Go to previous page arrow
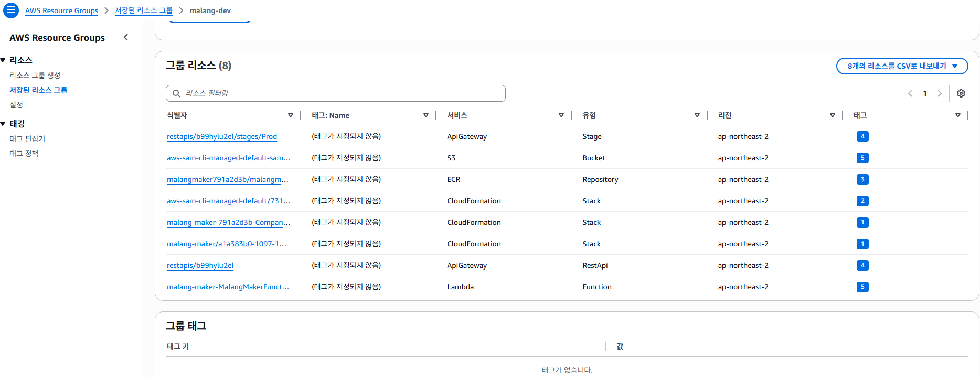The height and width of the screenshot is (377, 980). pos(910,93)
